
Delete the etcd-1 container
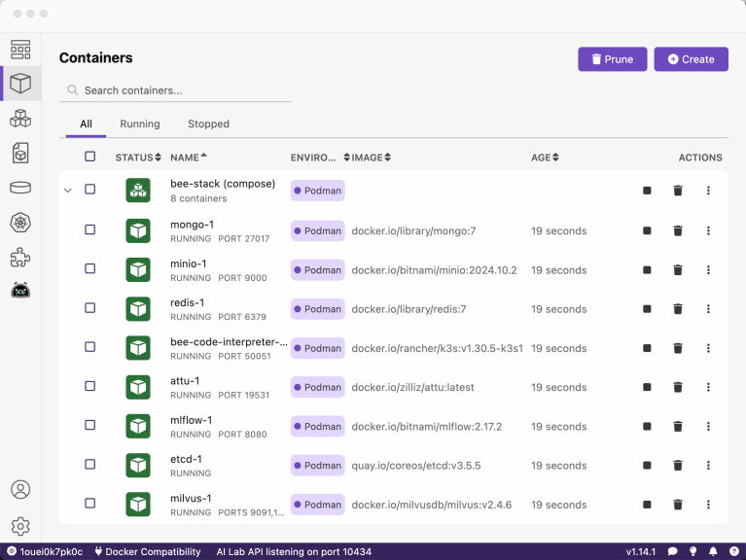678,466
